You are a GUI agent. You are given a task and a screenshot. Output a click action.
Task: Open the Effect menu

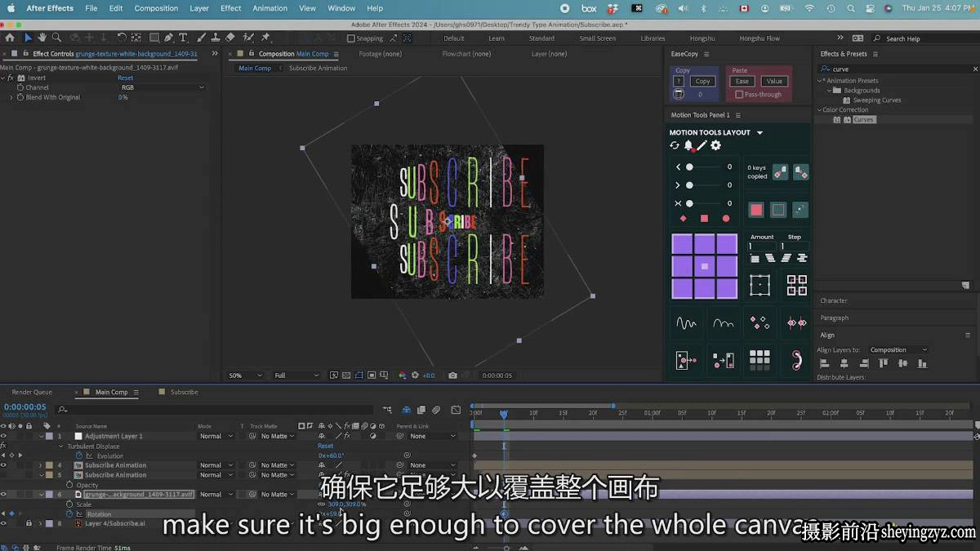point(231,8)
